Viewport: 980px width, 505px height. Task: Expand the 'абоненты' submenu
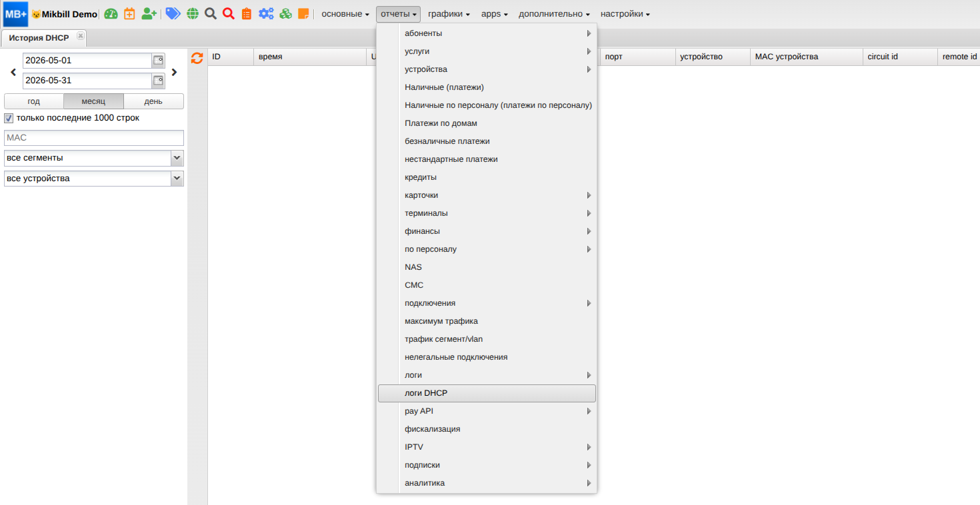487,33
